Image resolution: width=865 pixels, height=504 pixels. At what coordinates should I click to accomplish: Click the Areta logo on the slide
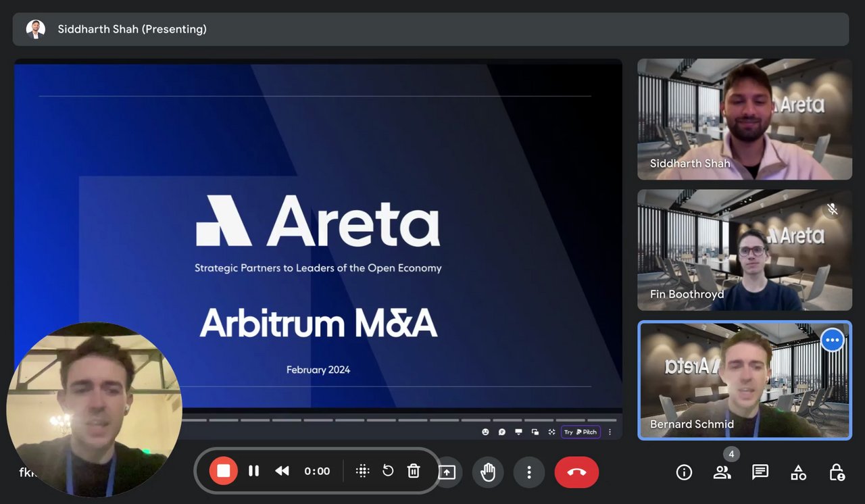coord(318,221)
